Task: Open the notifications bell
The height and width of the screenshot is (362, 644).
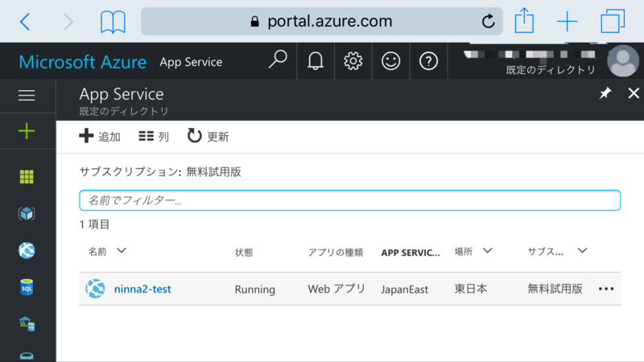Action: 316,61
